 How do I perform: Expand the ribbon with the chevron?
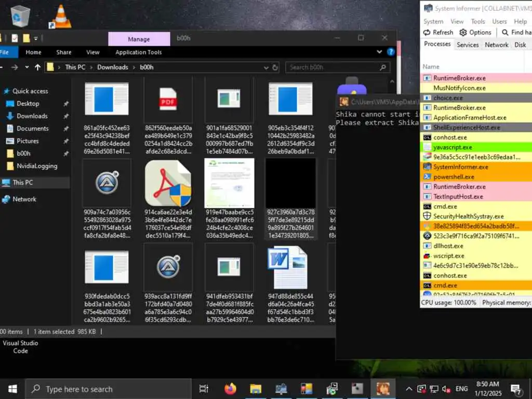[x=379, y=52]
